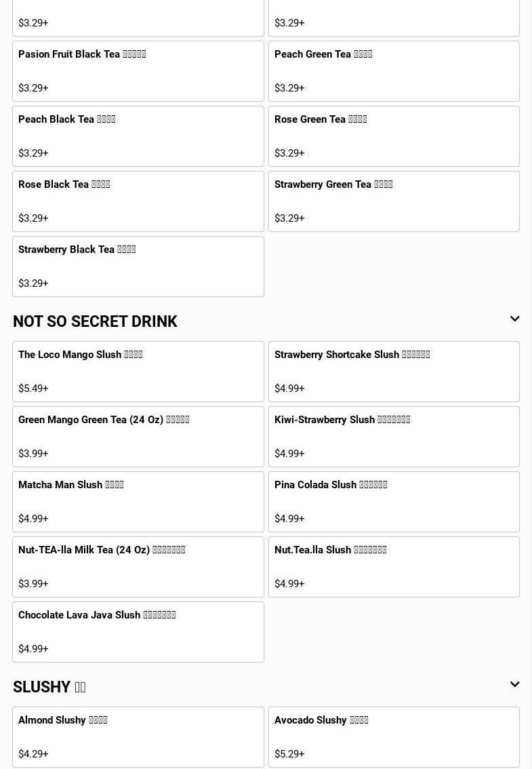The image size is (532, 769).
Task: Open the Avocado Slushy card
Action: pos(394,737)
